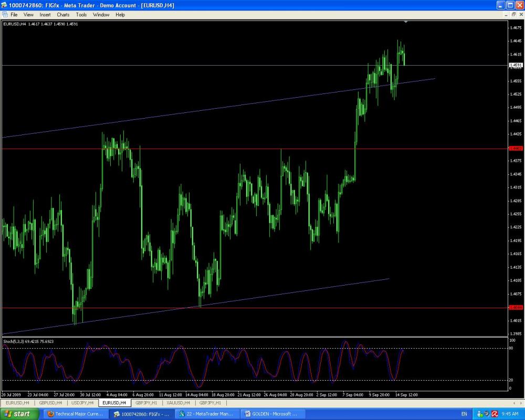Click the current price label 1.4591
Screen dimensions: 525x420
click(x=516, y=65)
